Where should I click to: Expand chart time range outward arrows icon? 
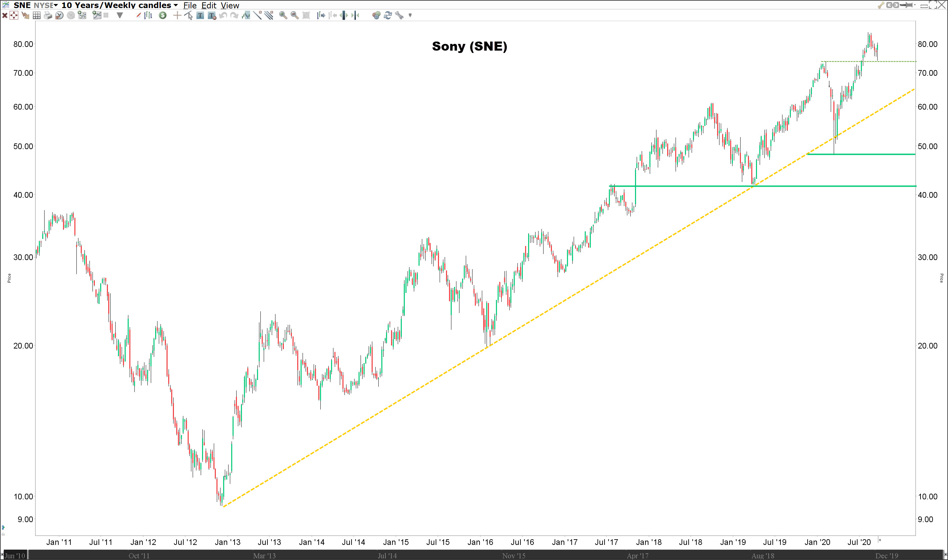pyautogui.click(x=344, y=15)
